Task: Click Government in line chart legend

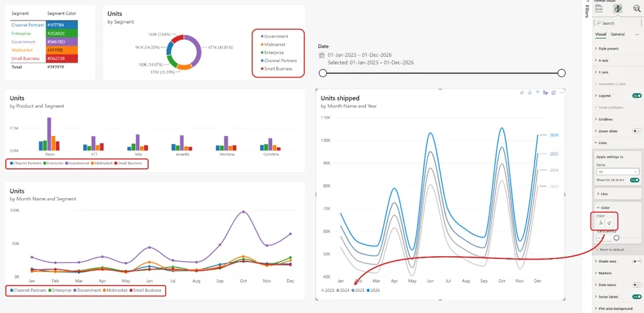Action: [87, 291]
